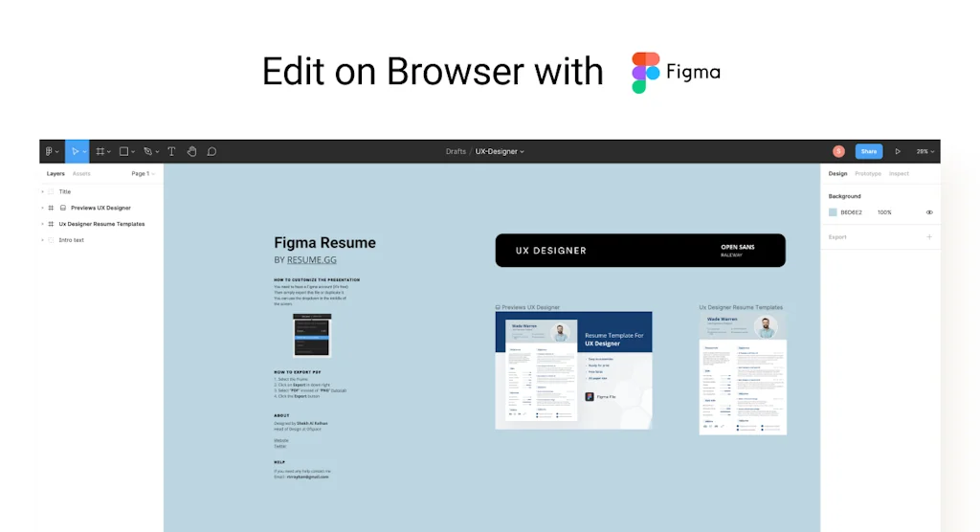Toggle Background color visibility eye
This screenshot has width=980, height=532.
tap(929, 212)
